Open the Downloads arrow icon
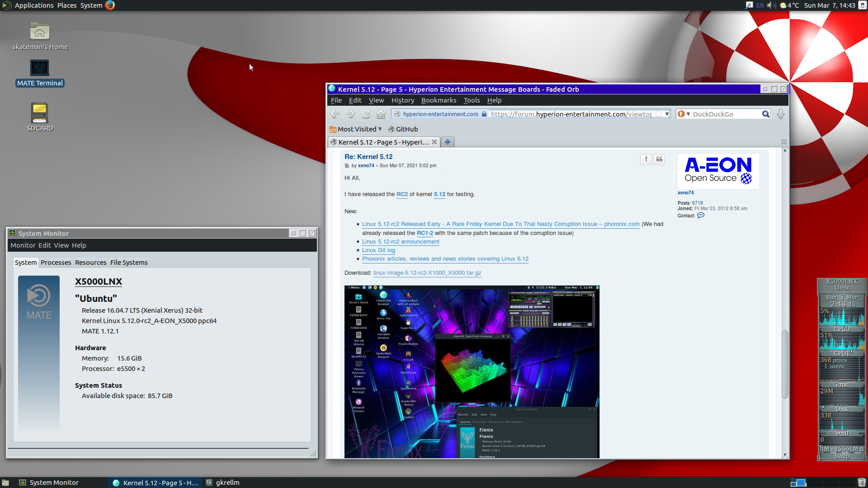868x488 pixels. pyautogui.click(x=781, y=114)
